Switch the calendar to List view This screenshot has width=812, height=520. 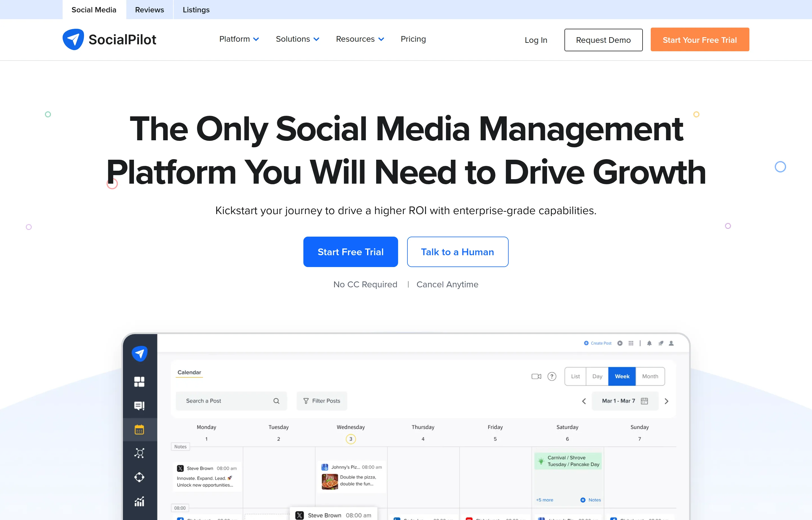[575, 376]
